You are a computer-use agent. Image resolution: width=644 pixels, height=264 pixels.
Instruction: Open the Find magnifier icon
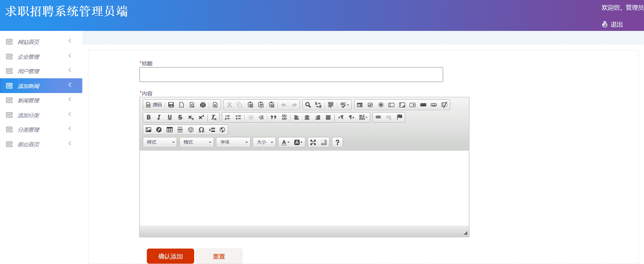pyautogui.click(x=308, y=105)
